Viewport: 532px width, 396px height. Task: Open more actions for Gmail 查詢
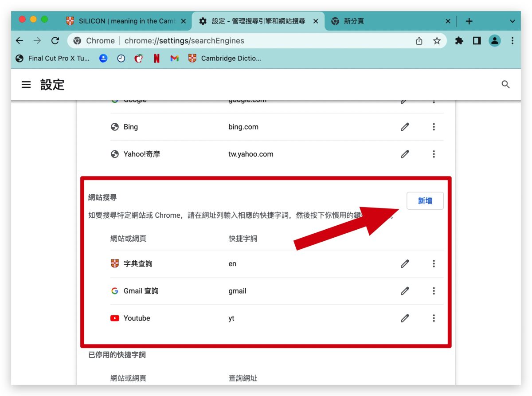point(434,291)
